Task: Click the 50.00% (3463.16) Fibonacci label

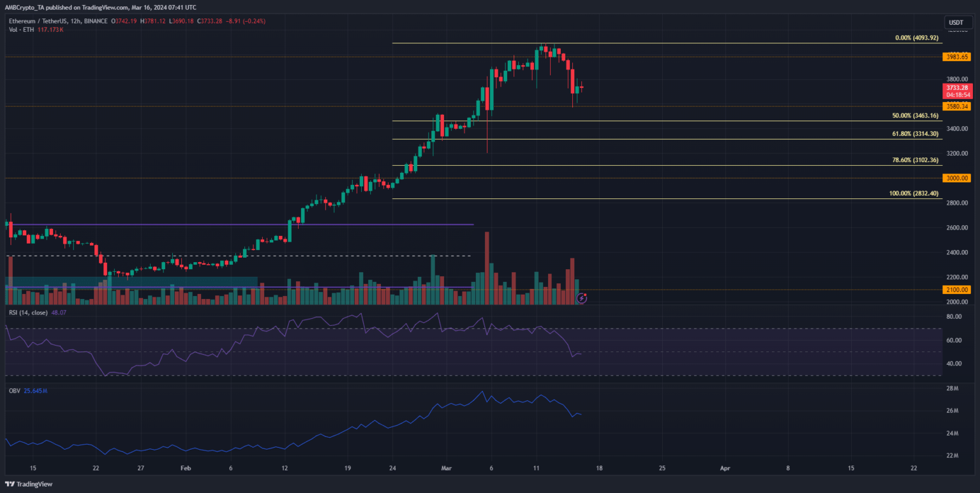Action: point(916,116)
